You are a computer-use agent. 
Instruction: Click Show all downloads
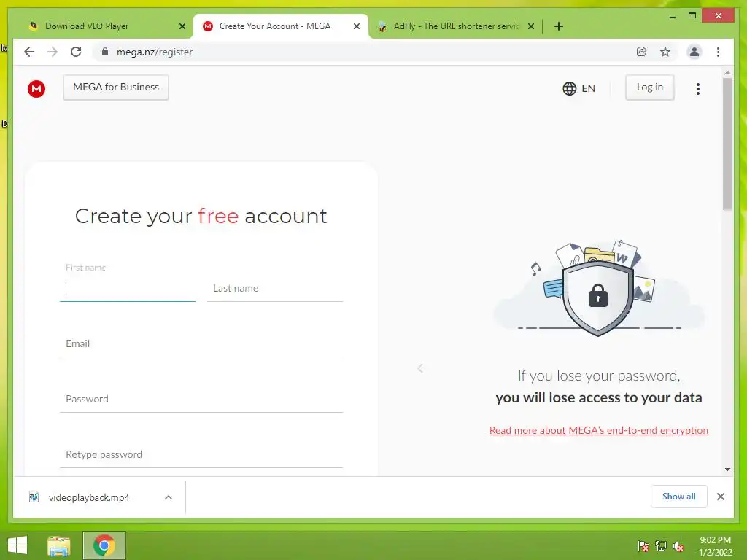click(x=679, y=497)
